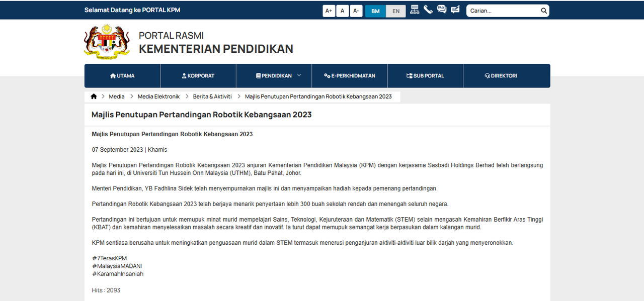Click the #KaramahInsaniah hashtag
Screen dimensions: 644x301
[118, 274]
